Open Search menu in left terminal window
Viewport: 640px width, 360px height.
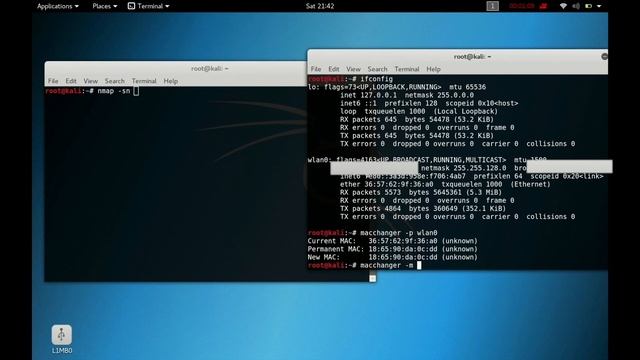(x=114, y=81)
